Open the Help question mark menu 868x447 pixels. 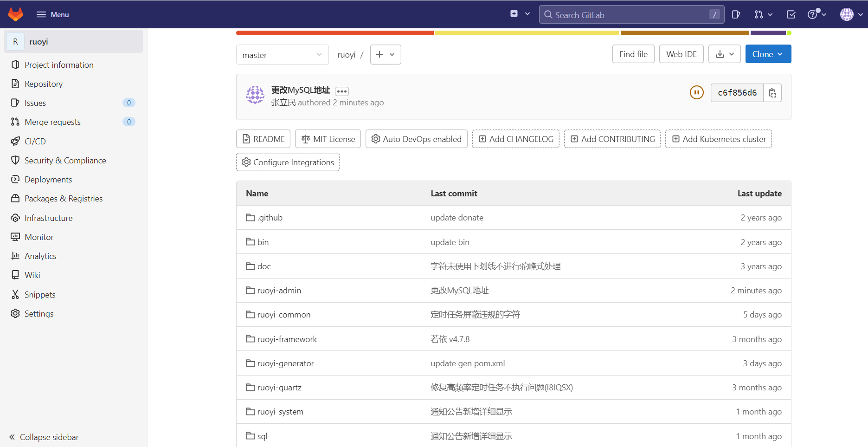[x=817, y=14]
